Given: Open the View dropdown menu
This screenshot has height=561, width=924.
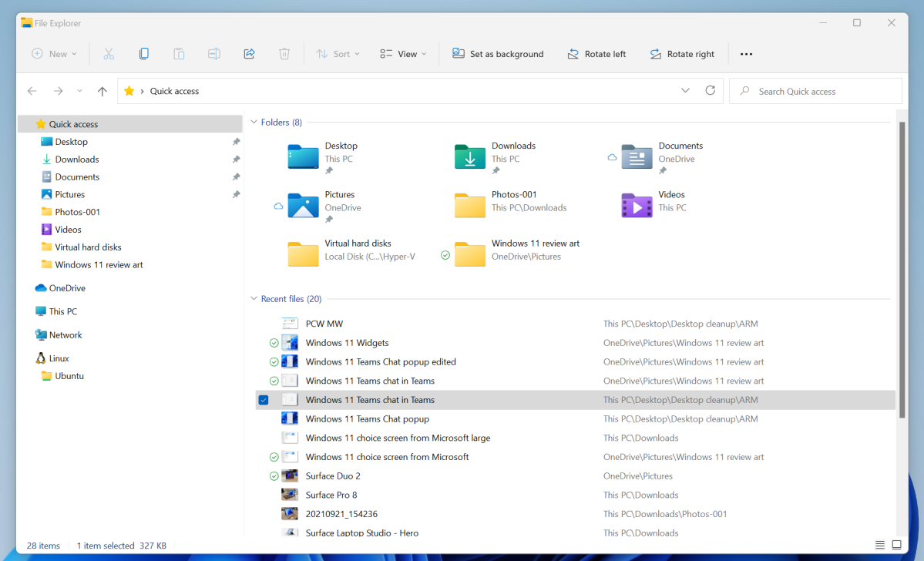Looking at the screenshot, I should (x=403, y=54).
